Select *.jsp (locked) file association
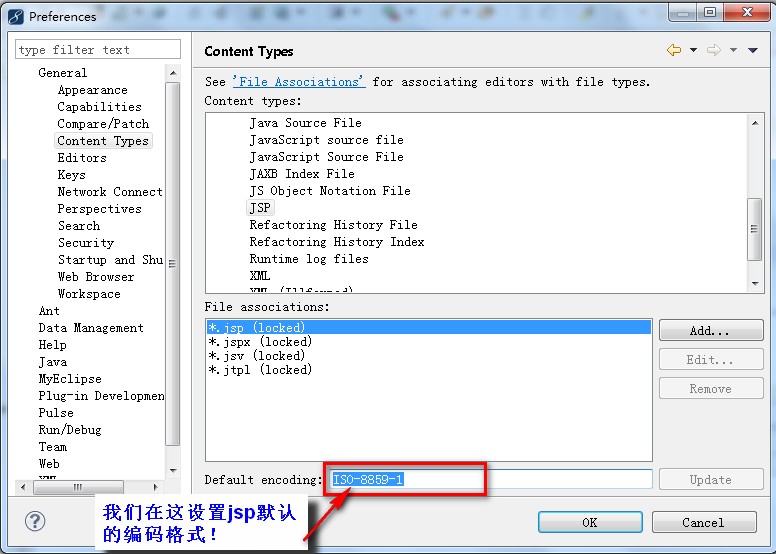776x554 pixels. coord(429,327)
